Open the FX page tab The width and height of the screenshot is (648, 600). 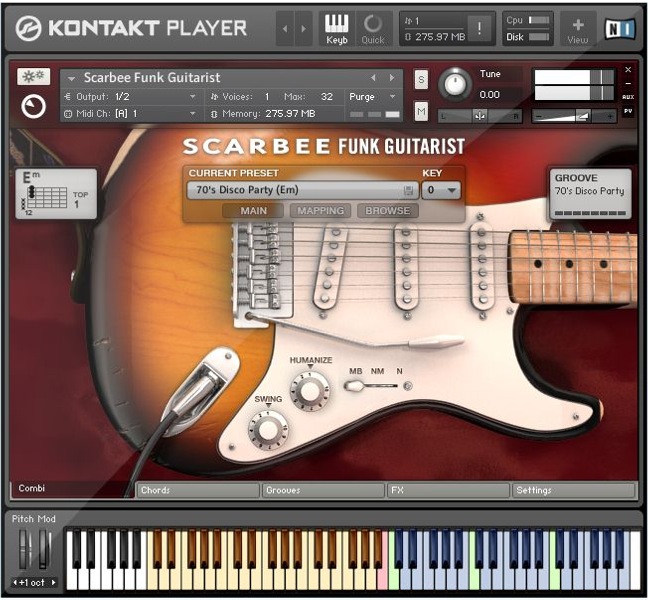point(448,490)
